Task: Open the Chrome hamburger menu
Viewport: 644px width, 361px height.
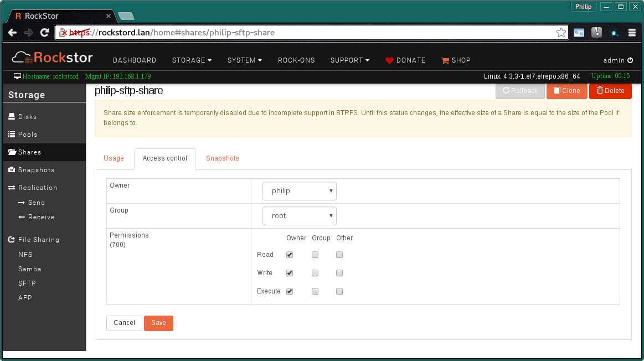Action: pos(632,33)
